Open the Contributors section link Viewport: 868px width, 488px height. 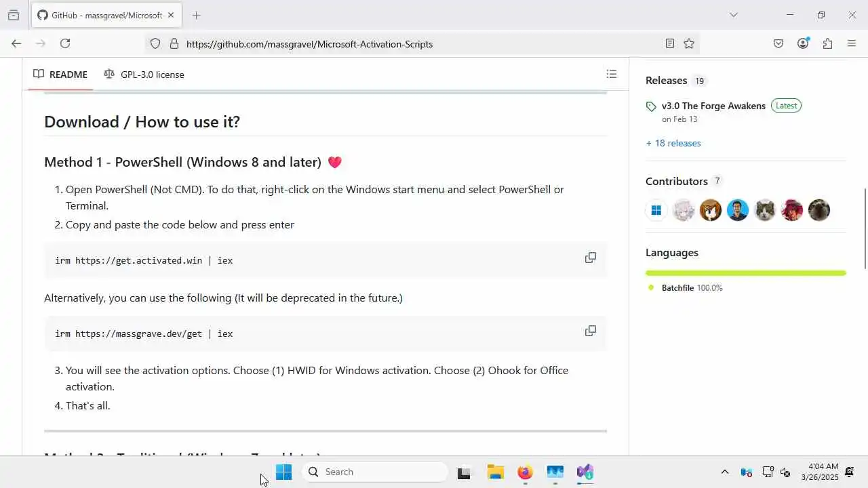(x=677, y=181)
